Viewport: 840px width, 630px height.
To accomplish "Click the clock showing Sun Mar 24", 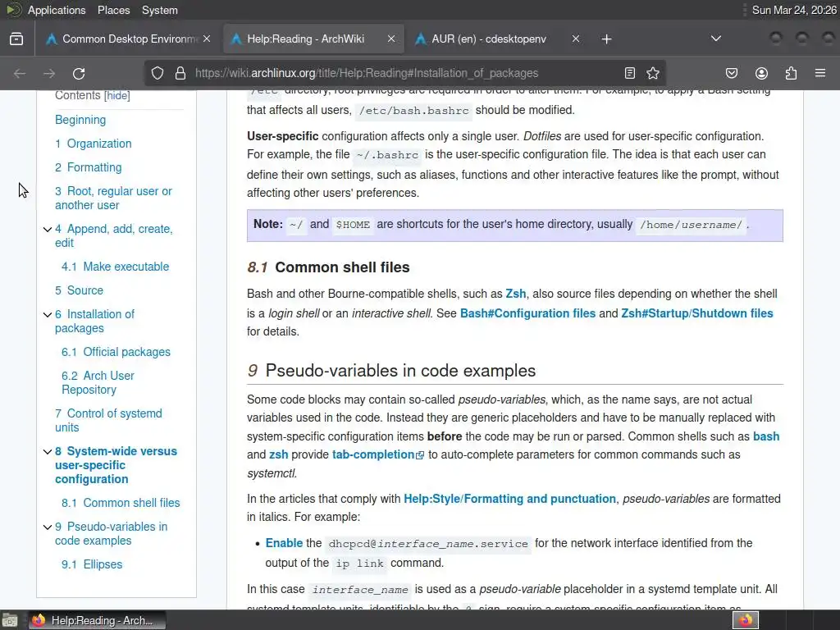I will (794, 10).
